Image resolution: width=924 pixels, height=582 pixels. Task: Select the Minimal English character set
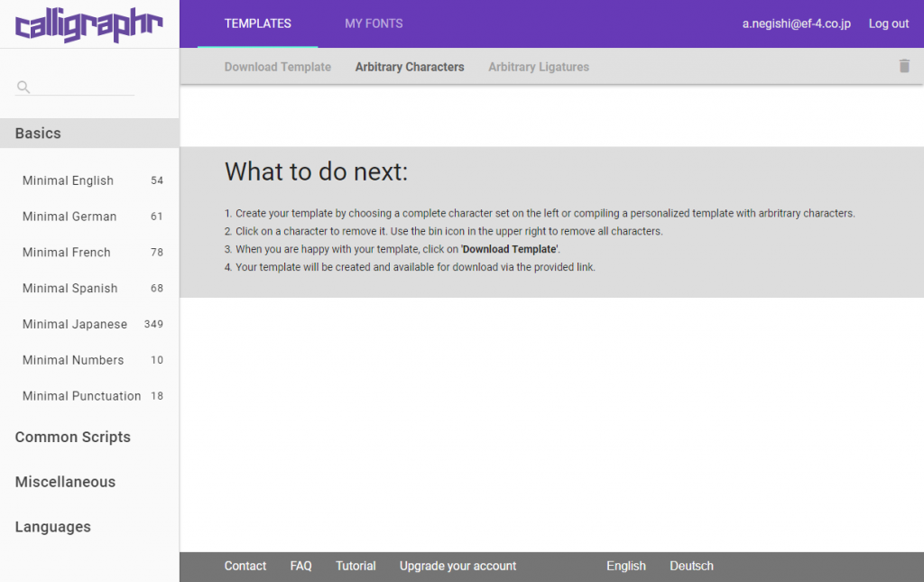click(68, 180)
